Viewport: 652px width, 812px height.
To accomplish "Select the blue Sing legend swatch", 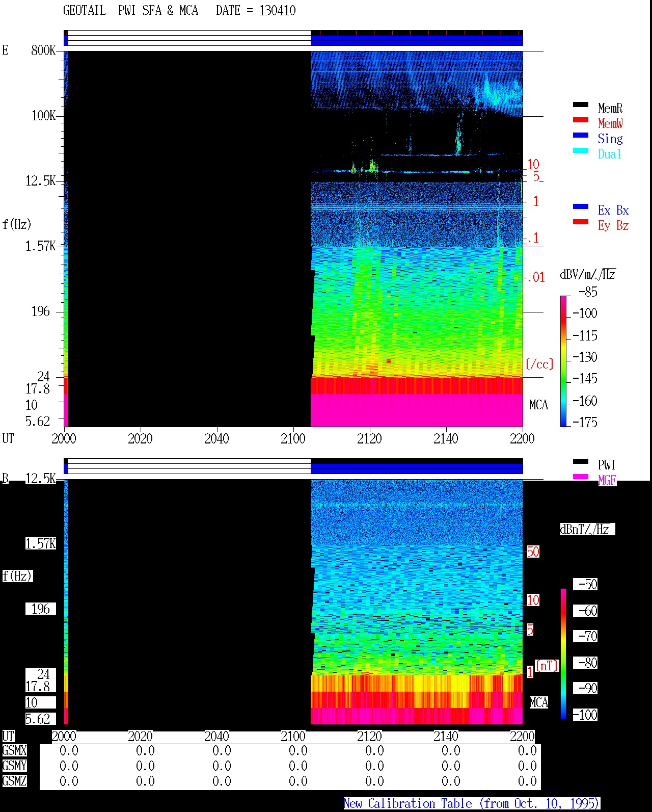I will (581, 136).
